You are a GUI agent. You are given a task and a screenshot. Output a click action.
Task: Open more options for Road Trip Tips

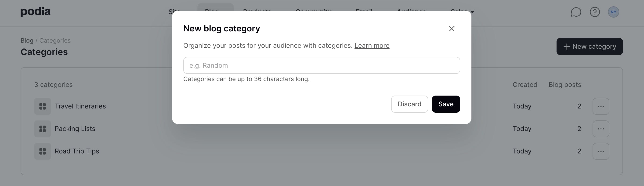point(601,152)
